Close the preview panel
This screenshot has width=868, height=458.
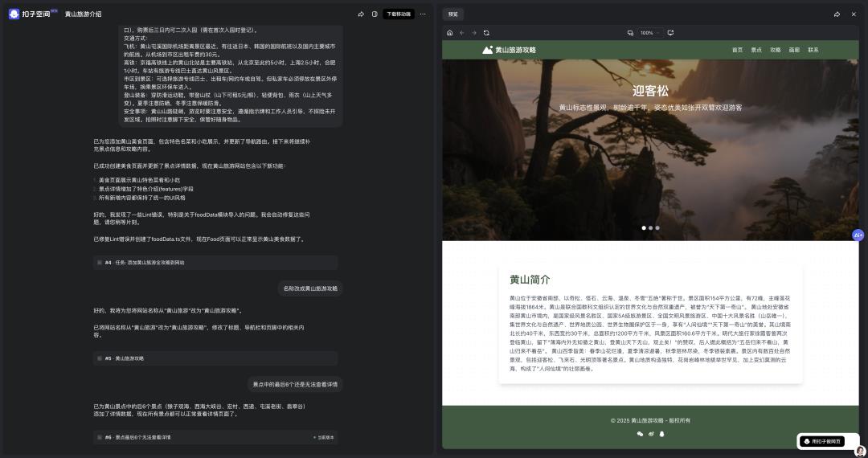(x=854, y=14)
